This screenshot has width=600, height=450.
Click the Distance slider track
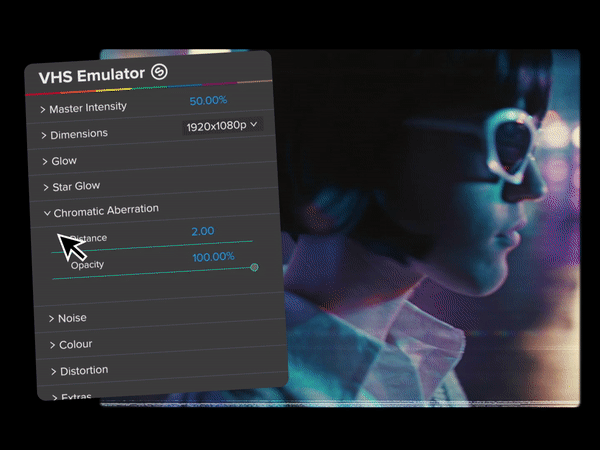(x=152, y=247)
